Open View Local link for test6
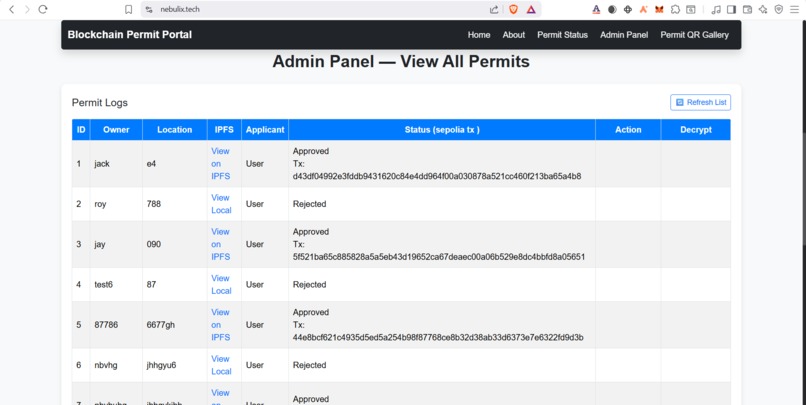806x405 pixels. pos(221,284)
